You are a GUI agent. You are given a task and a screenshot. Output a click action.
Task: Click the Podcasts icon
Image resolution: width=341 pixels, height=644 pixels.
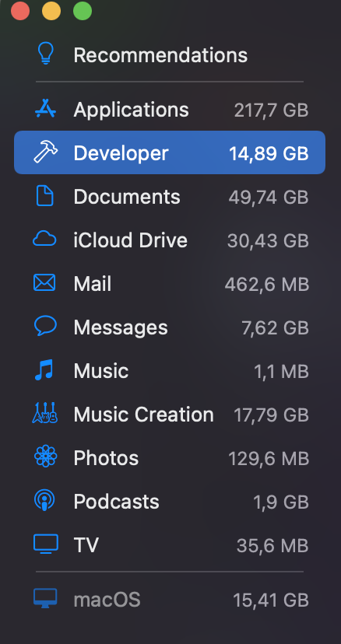click(45, 500)
